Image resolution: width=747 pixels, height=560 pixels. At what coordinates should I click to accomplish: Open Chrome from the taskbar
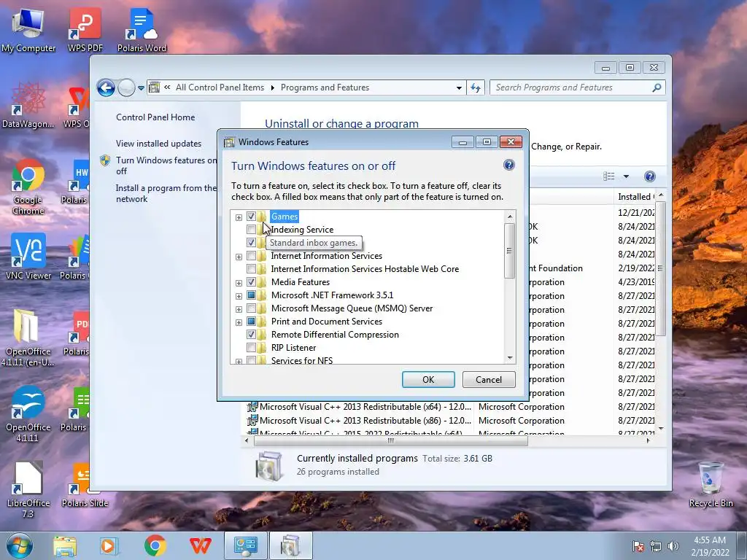155,545
